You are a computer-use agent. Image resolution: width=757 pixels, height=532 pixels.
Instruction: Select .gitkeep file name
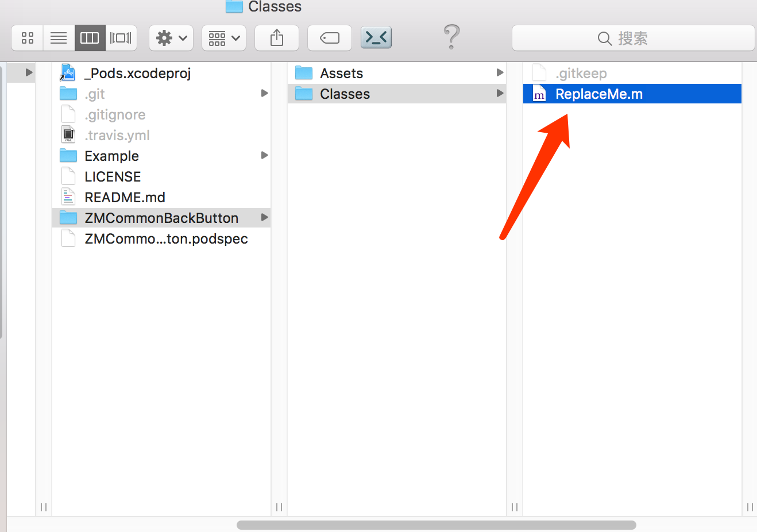click(581, 73)
